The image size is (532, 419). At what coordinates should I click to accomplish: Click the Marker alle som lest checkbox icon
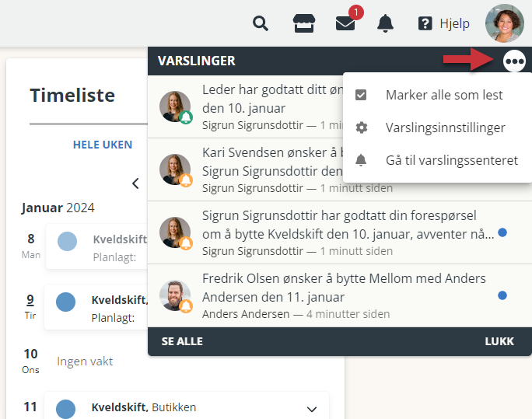point(361,95)
